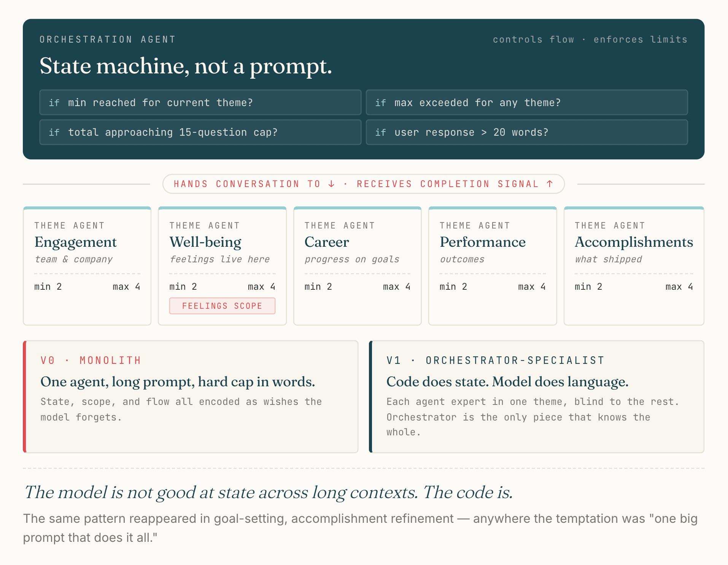The height and width of the screenshot is (565, 728).
Task: Select the Accomplishments theme agent title
Action: [x=634, y=242]
